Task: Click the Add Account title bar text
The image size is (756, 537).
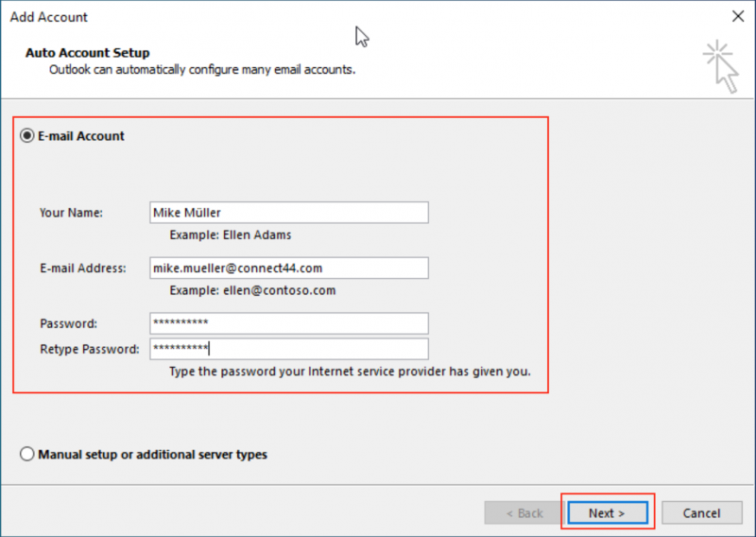Action: (48, 16)
